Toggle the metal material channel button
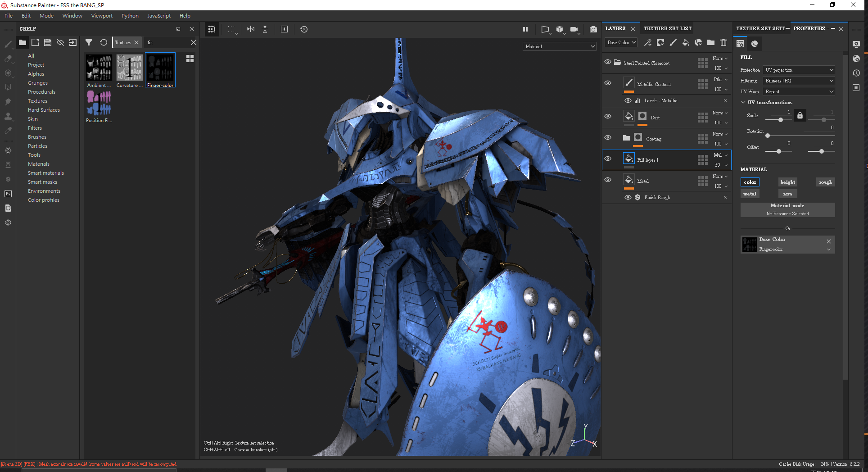The image size is (868, 472). pyautogui.click(x=750, y=194)
